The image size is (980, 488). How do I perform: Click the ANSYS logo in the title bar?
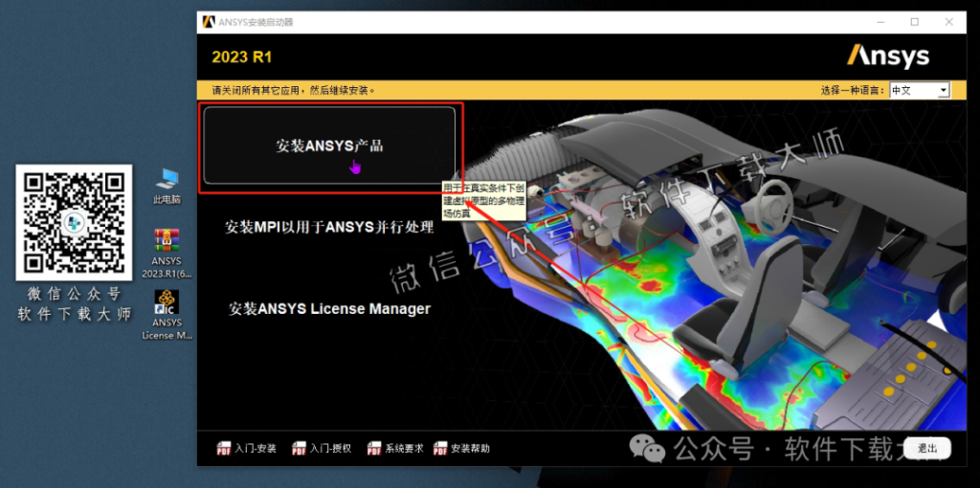209,22
